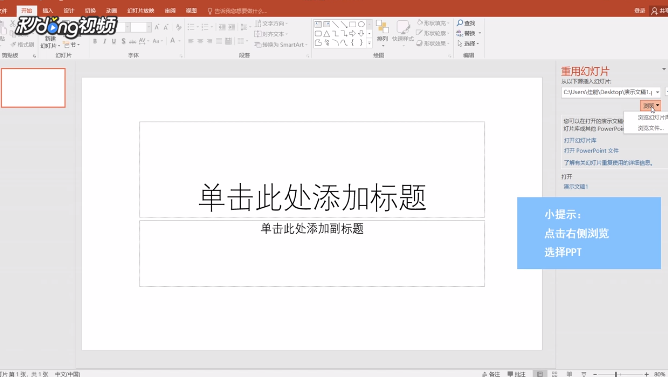This screenshot has width=668, height=377.
Task: Open the Design (设计) ribbon tab
Action: [x=69, y=11]
